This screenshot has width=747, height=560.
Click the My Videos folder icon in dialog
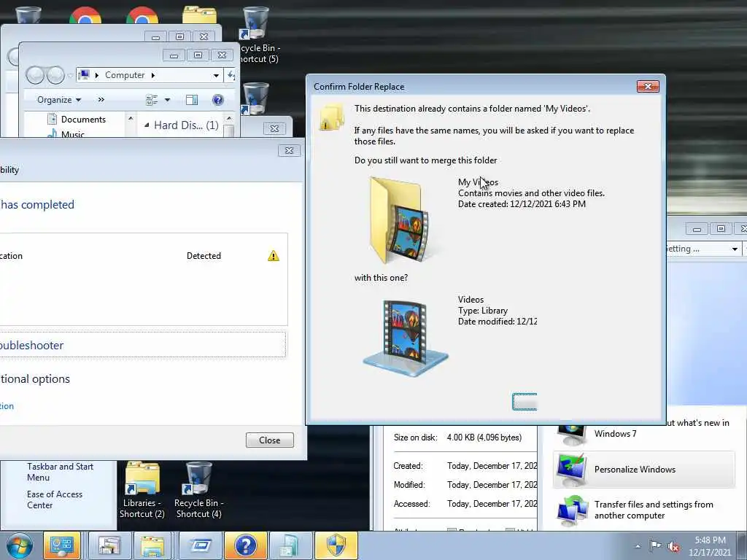coord(399,220)
